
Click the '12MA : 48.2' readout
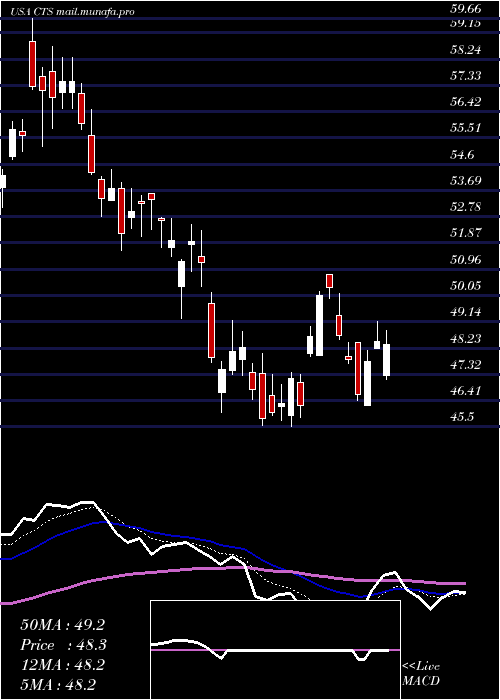pos(62,665)
